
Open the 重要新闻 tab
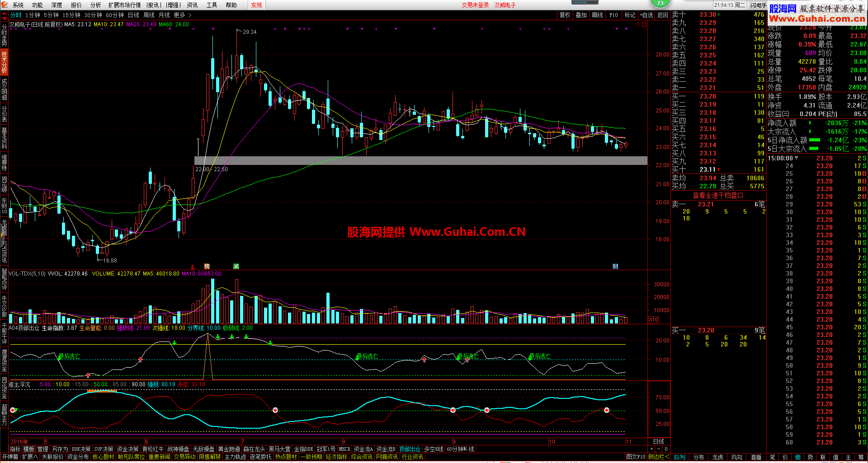tap(159, 457)
